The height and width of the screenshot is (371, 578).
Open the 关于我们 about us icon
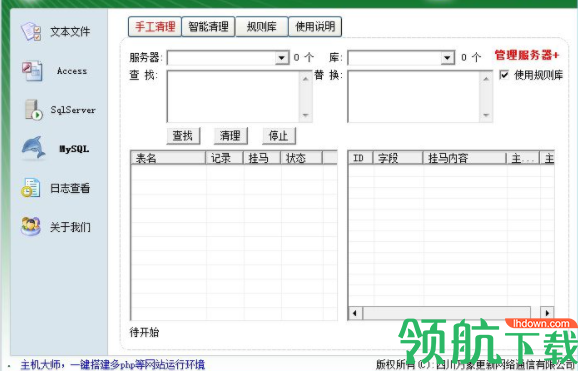coord(31,226)
